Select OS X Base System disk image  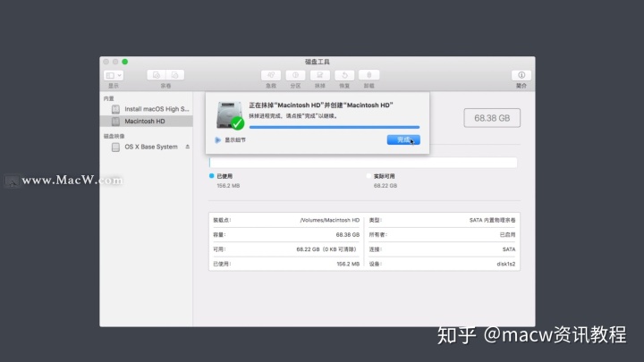146,147
